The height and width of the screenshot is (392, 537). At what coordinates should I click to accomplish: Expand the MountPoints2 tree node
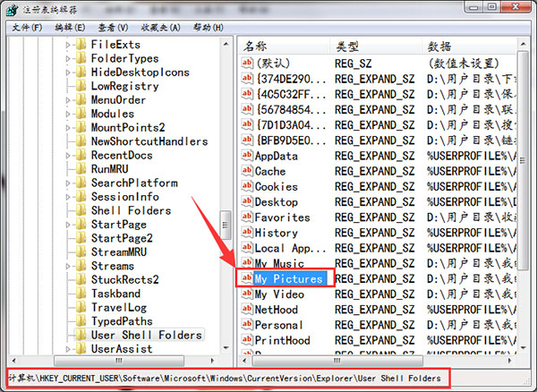[x=69, y=127]
